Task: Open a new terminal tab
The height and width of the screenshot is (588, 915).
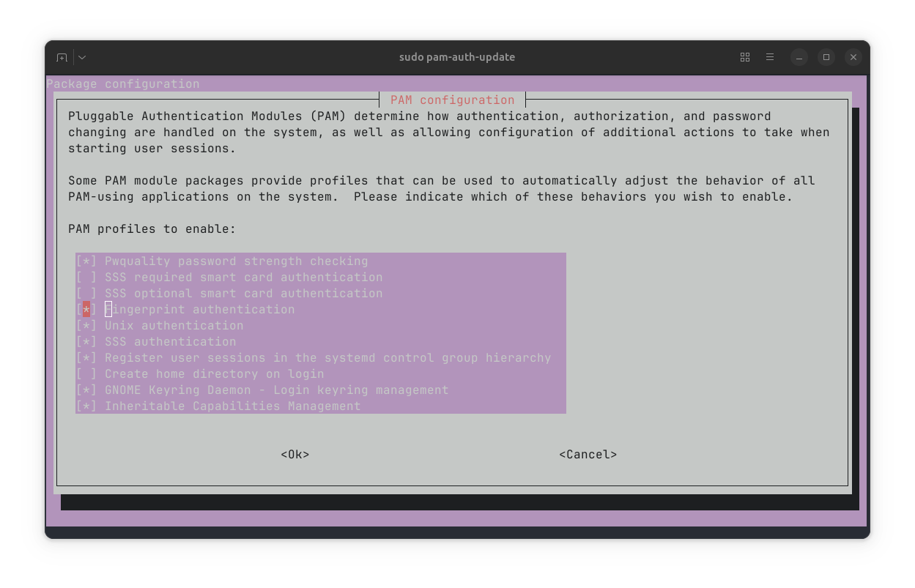Action: coord(62,56)
